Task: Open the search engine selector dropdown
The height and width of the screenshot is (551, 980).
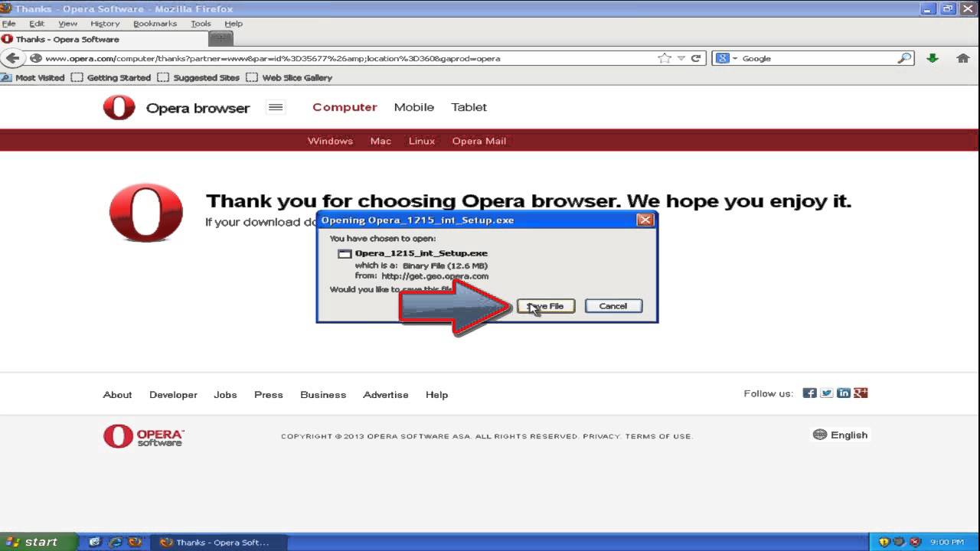Action: [725, 58]
